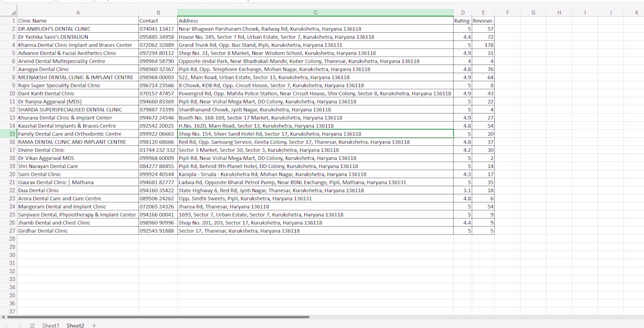644x328 pixels.
Task: Click contact number '01744 232 332'
Action: [158, 150]
